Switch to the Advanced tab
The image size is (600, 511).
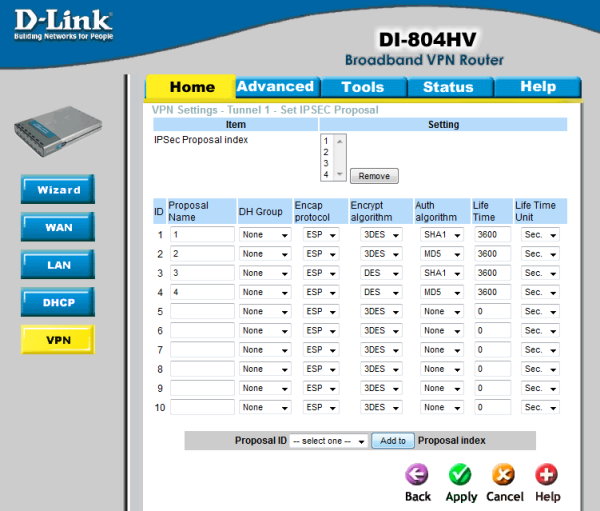pyautogui.click(x=276, y=87)
